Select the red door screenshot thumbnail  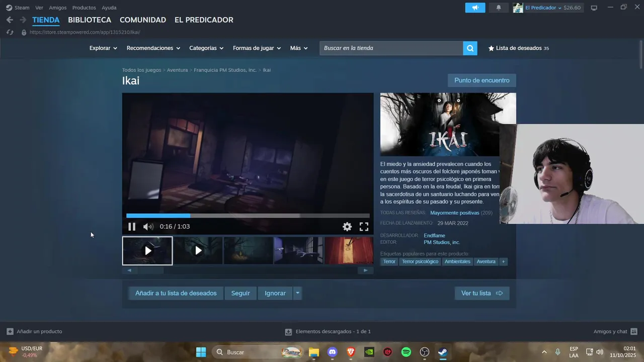349,250
